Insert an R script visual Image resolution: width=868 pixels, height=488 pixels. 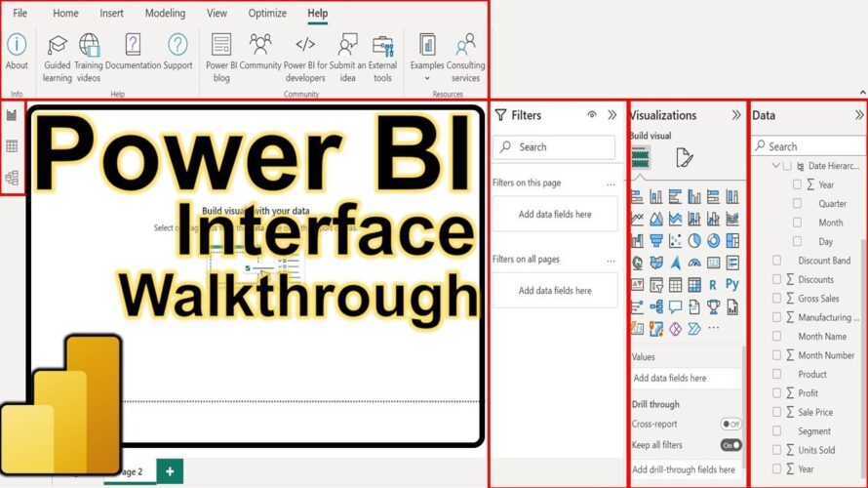tap(713, 285)
